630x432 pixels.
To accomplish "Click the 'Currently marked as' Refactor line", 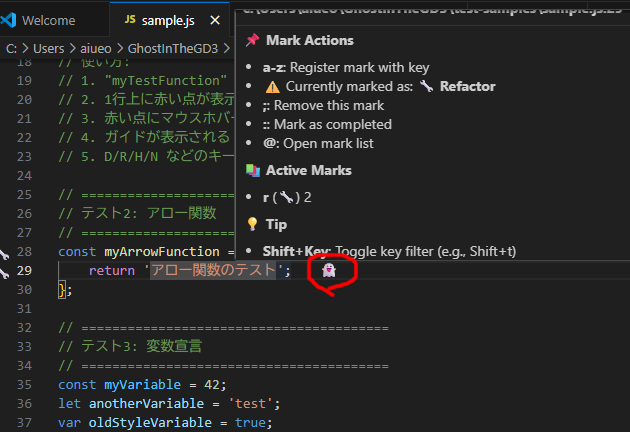I will [x=380, y=86].
